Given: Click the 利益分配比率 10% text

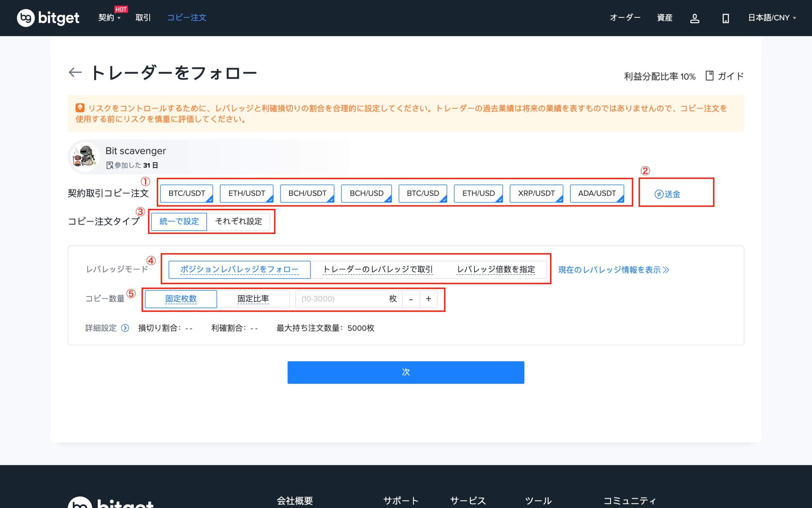Looking at the screenshot, I should click(x=659, y=77).
